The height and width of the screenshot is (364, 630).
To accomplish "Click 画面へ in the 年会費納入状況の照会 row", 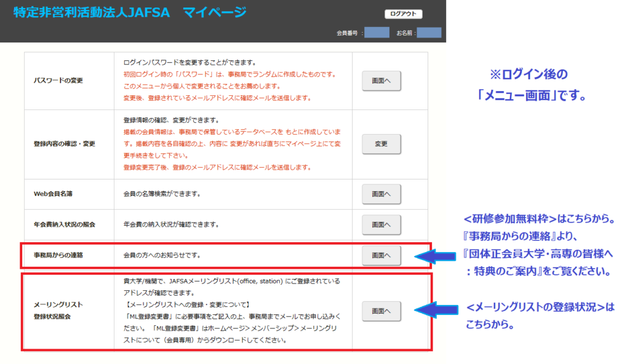I will pyautogui.click(x=381, y=224).
